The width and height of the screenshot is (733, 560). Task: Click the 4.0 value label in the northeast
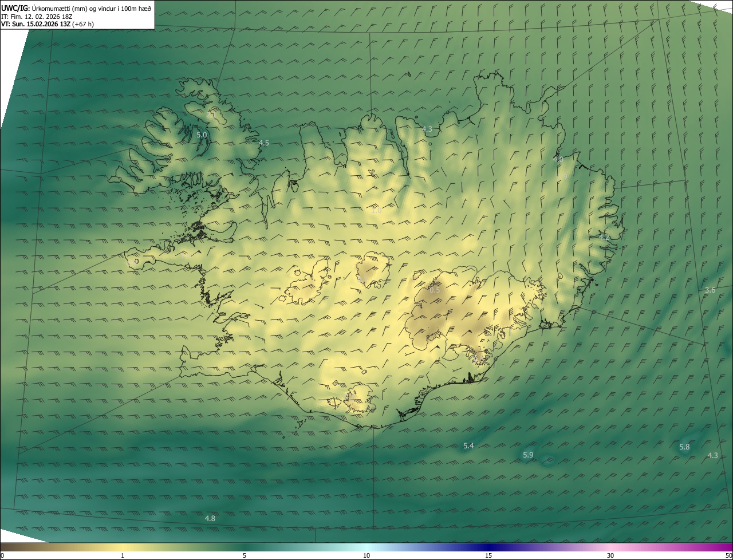[558, 160]
